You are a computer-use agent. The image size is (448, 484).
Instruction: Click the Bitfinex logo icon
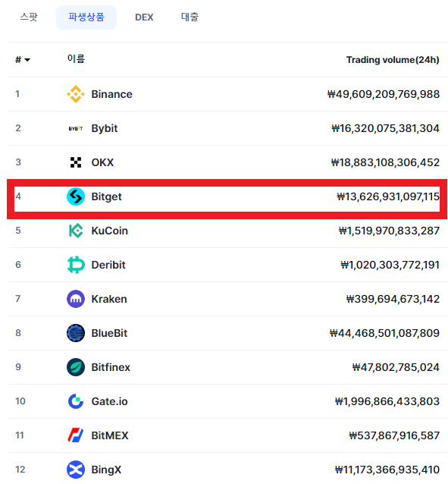[x=76, y=367]
